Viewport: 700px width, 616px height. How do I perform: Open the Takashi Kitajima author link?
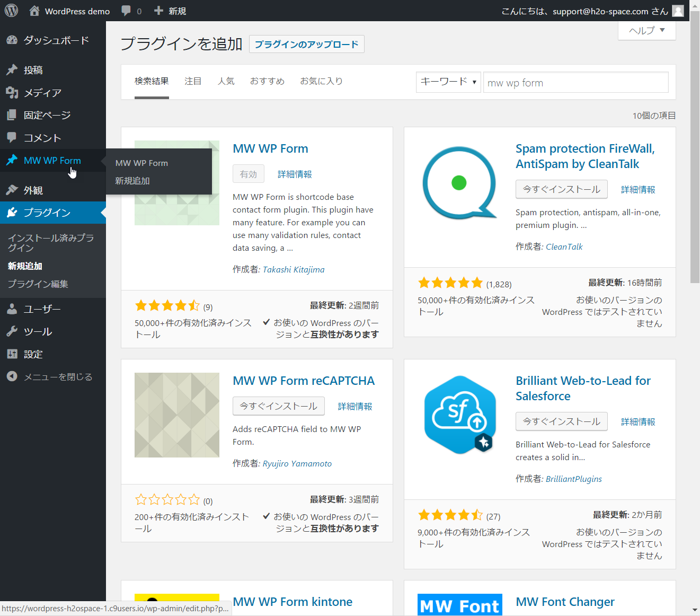294,269
